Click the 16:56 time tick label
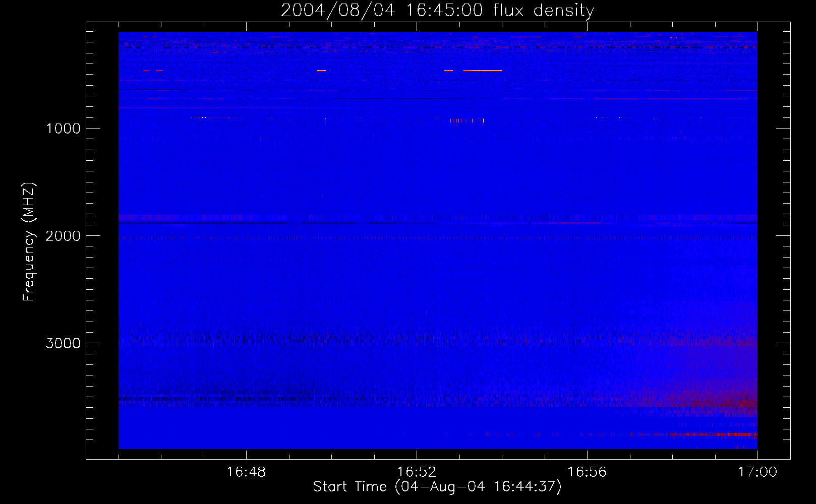This screenshot has width=816, height=504. tap(587, 472)
